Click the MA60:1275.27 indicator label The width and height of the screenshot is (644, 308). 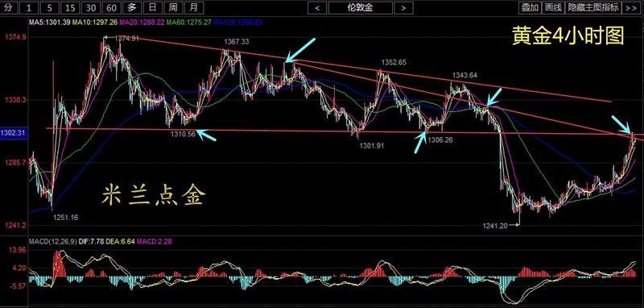[x=190, y=22]
